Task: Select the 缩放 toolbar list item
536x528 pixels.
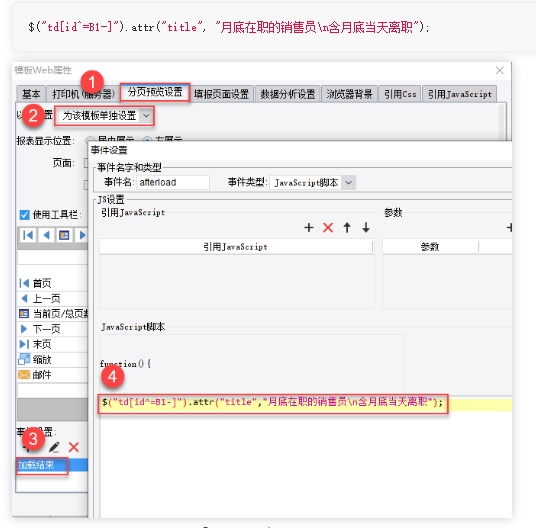Action: pos(52,359)
